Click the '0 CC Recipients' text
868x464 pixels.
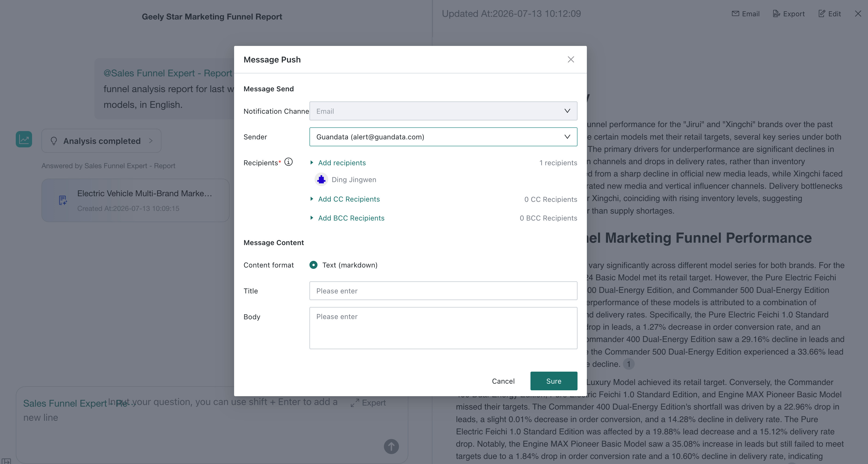[551, 199]
